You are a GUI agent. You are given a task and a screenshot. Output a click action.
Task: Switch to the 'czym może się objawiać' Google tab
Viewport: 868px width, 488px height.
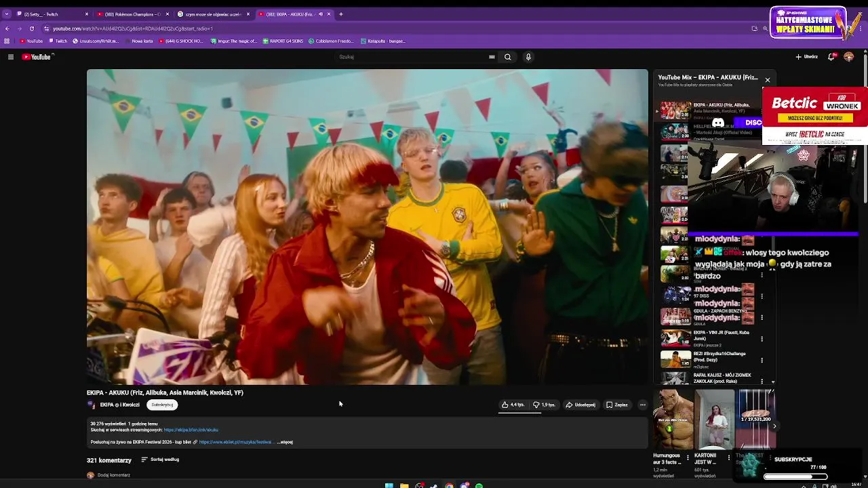coord(213,14)
